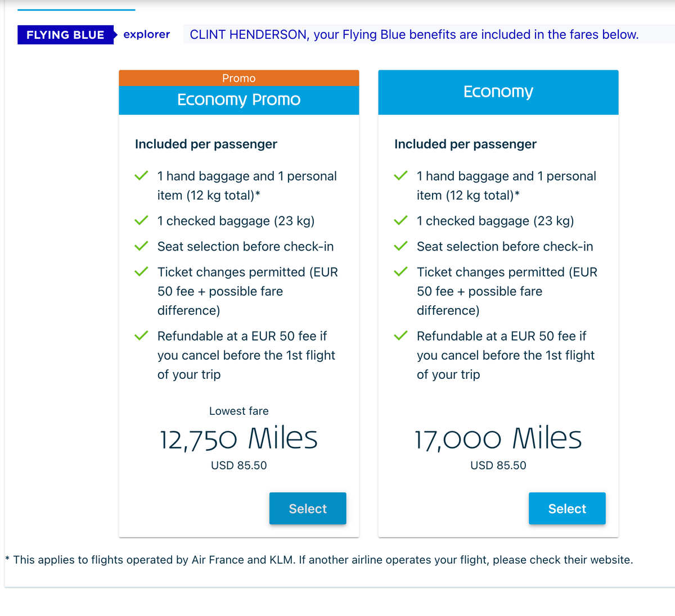This screenshot has width=675, height=616.
Task: Click the checkmark next to ticket changes in Economy Promo
Action: [141, 271]
